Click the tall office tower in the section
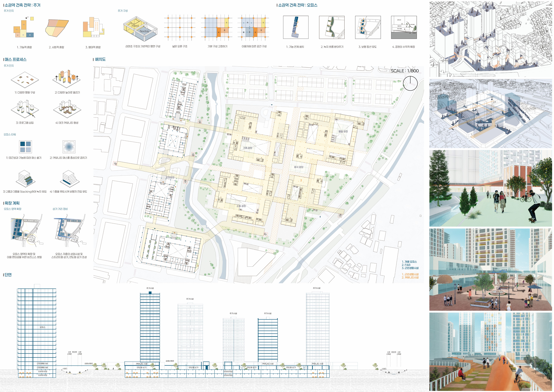The image size is (554, 392). [37, 331]
